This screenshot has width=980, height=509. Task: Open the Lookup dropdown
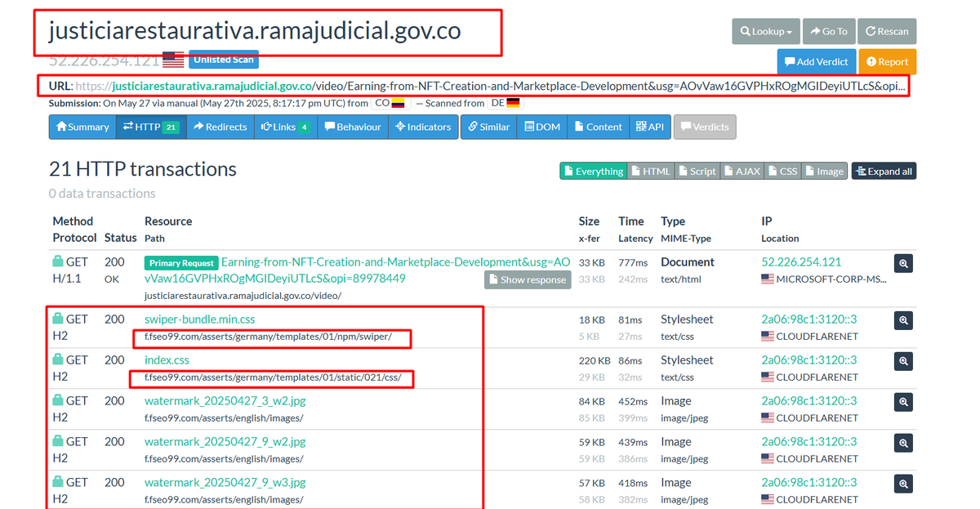(x=766, y=31)
